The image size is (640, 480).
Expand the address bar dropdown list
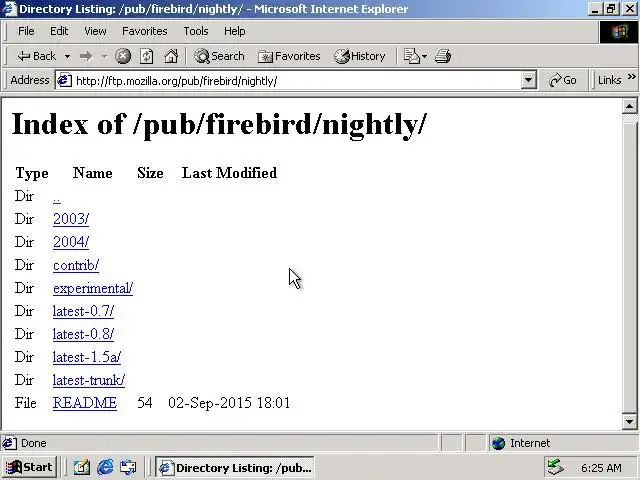(528, 80)
